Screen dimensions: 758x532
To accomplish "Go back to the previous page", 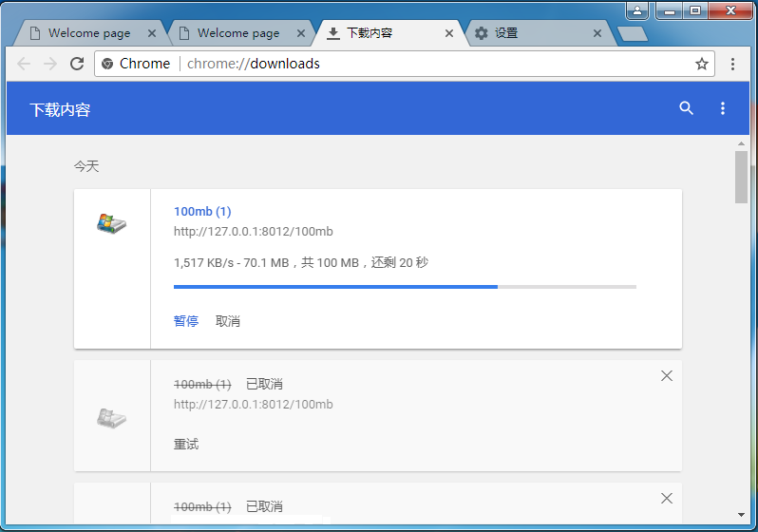I will 24,64.
